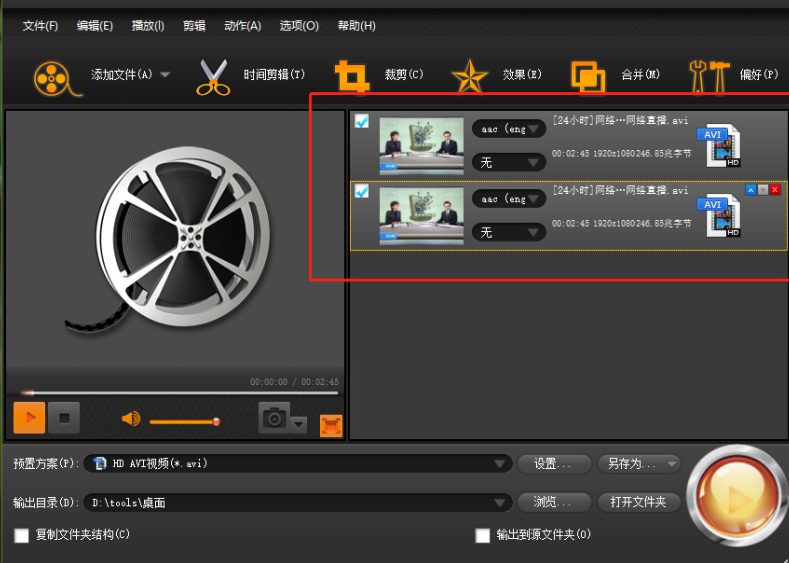Open the 选项(O) menu
This screenshot has width=789, height=563.
coord(299,26)
